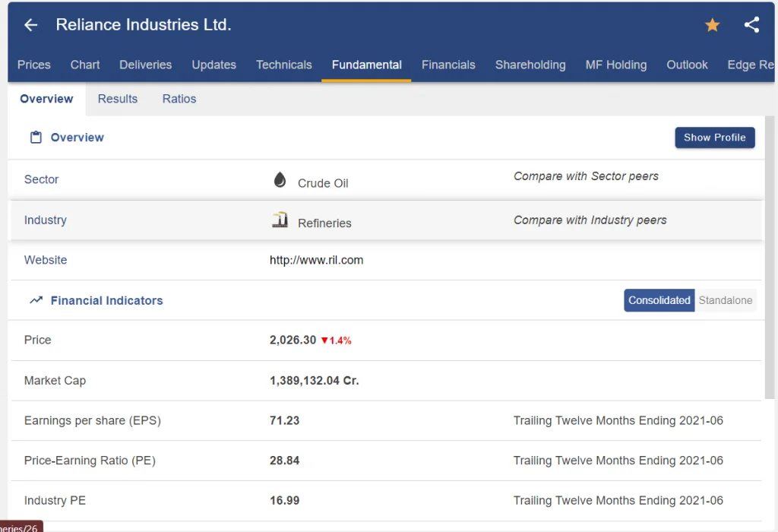Open the Updates tab

(213, 65)
